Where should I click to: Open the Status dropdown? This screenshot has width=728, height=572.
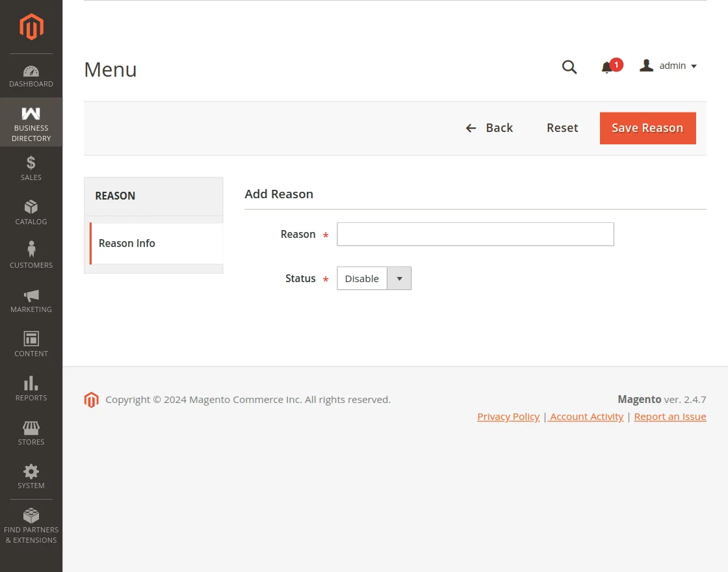(x=374, y=278)
